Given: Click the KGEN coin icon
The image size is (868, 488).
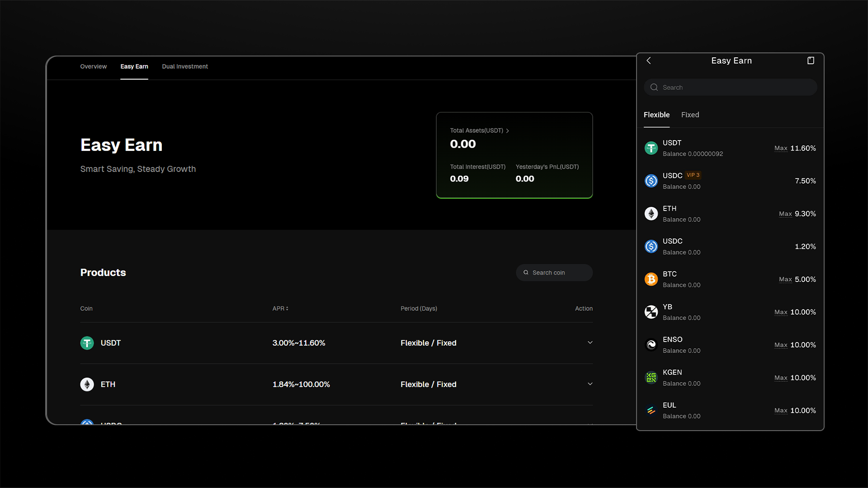Looking at the screenshot, I should (x=651, y=377).
